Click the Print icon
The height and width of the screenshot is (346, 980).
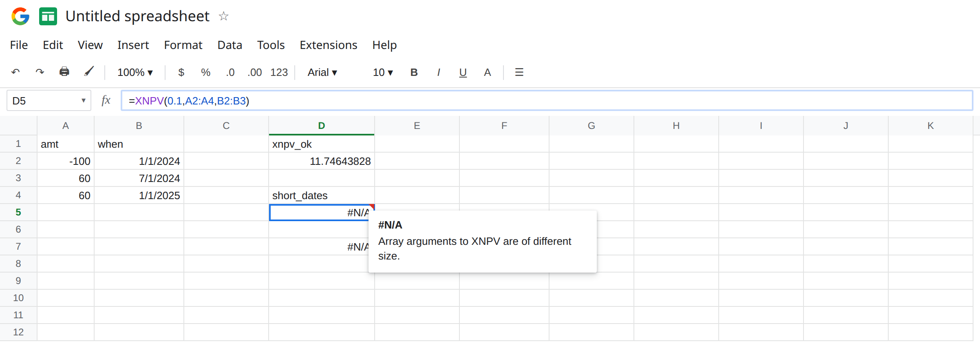[64, 72]
